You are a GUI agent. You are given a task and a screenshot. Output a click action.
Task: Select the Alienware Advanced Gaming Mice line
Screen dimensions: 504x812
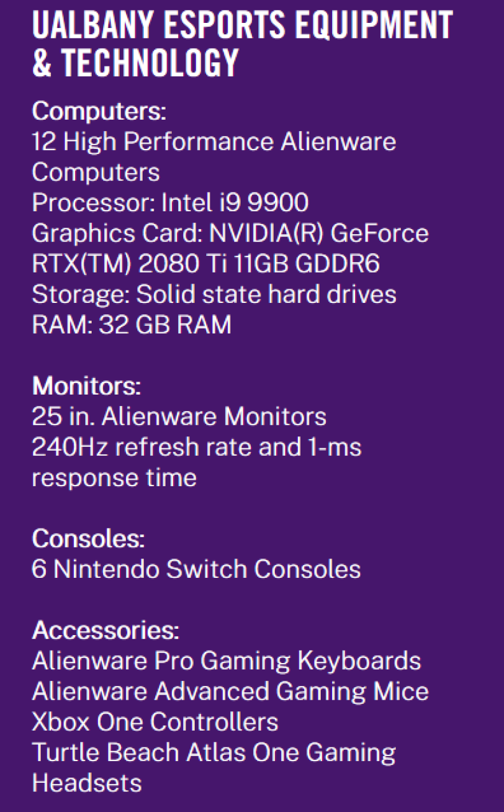point(230,691)
